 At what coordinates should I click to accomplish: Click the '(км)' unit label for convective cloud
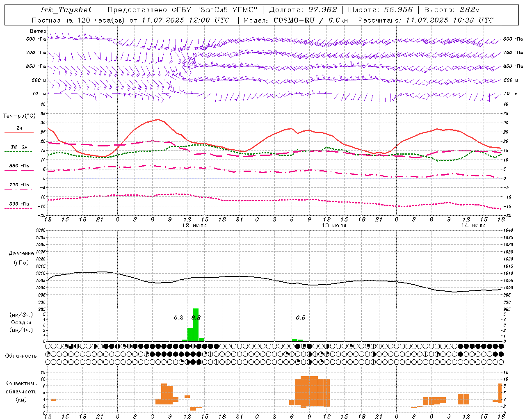21,399
